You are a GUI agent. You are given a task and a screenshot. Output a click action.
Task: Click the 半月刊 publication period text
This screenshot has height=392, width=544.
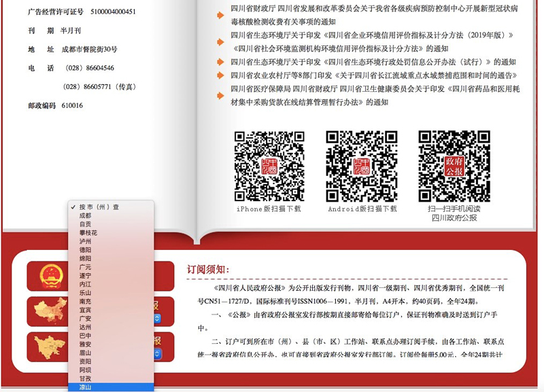[x=71, y=31]
